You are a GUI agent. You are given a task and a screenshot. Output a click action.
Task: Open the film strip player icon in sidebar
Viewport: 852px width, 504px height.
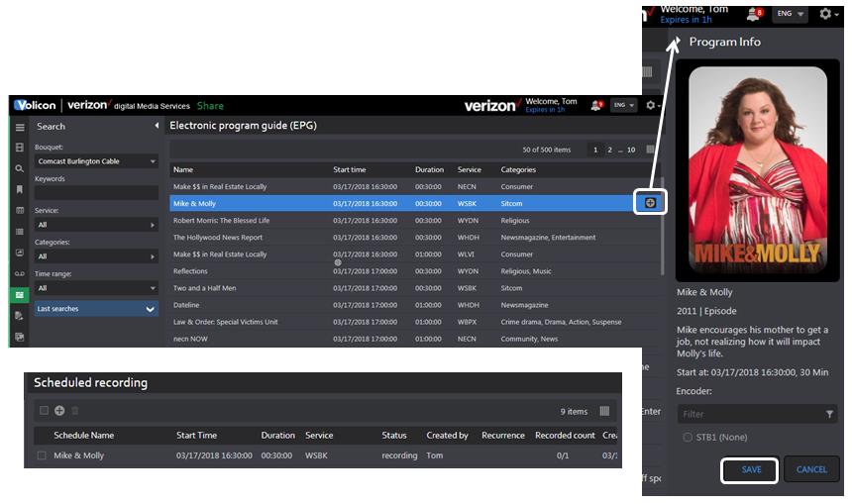pos(20,148)
